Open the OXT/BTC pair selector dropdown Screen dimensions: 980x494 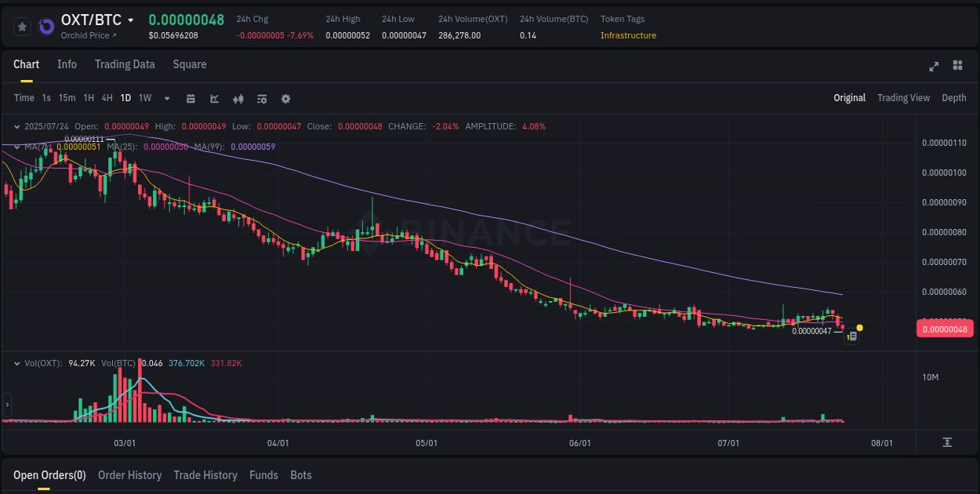130,20
